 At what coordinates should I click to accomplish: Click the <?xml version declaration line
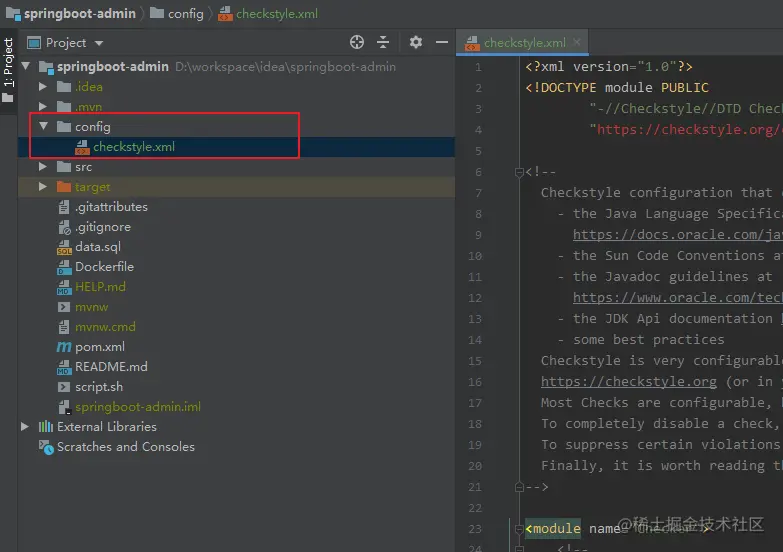tap(609, 66)
